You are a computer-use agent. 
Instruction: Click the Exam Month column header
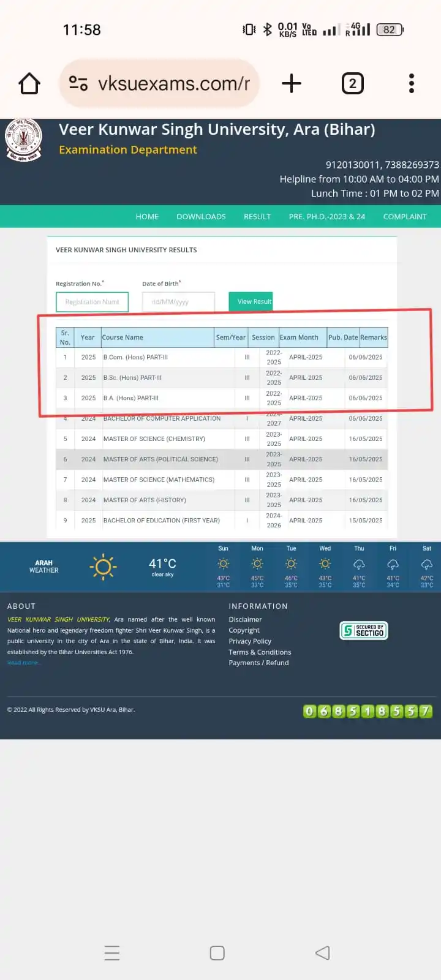pos(303,337)
